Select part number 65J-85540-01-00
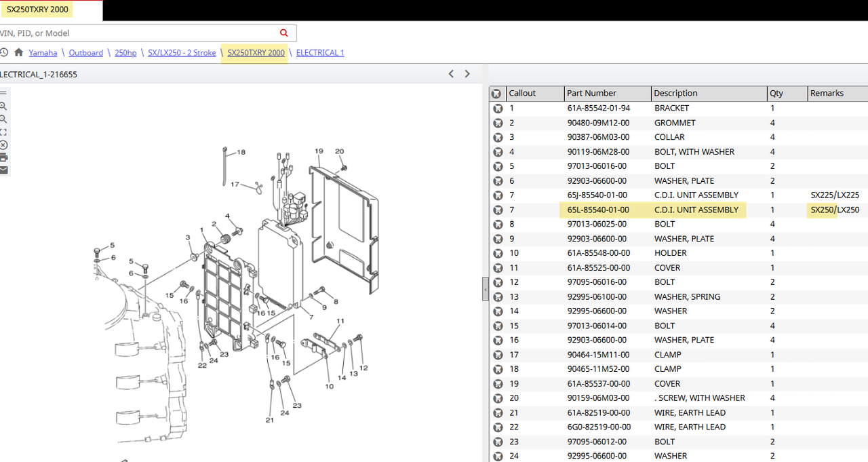The width and height of the screenshot is (868, 462). 598,195
